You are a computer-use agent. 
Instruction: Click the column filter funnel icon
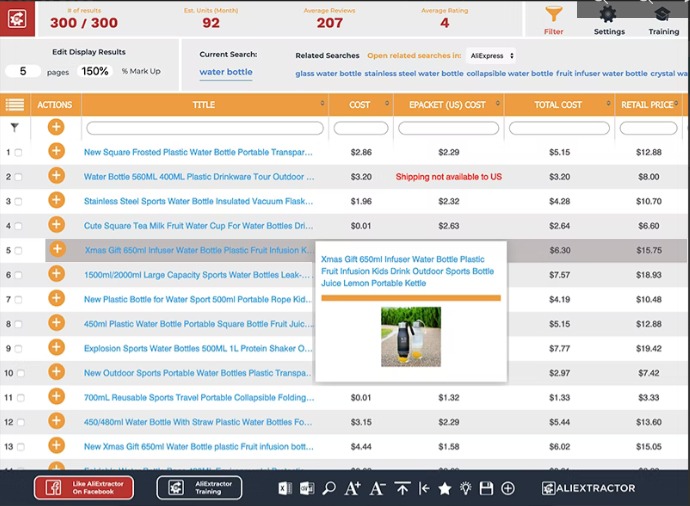(x=15, y=128)
